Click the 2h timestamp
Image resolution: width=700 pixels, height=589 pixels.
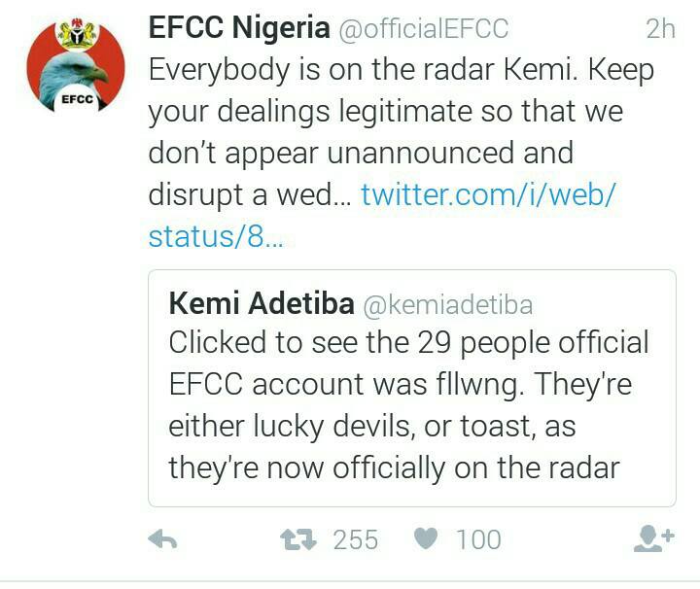[x=659, y=30]
